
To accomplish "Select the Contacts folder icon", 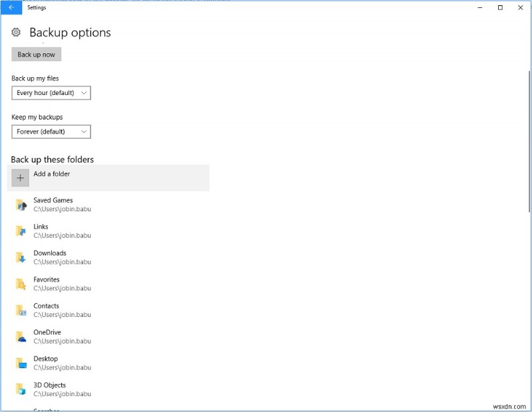I will pyautogui.click(x=20, y=310).
